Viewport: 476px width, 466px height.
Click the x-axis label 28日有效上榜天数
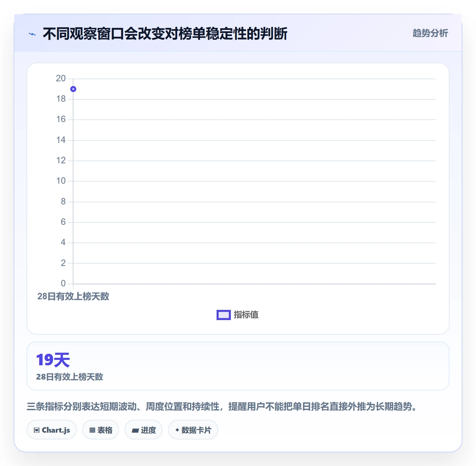73,296
